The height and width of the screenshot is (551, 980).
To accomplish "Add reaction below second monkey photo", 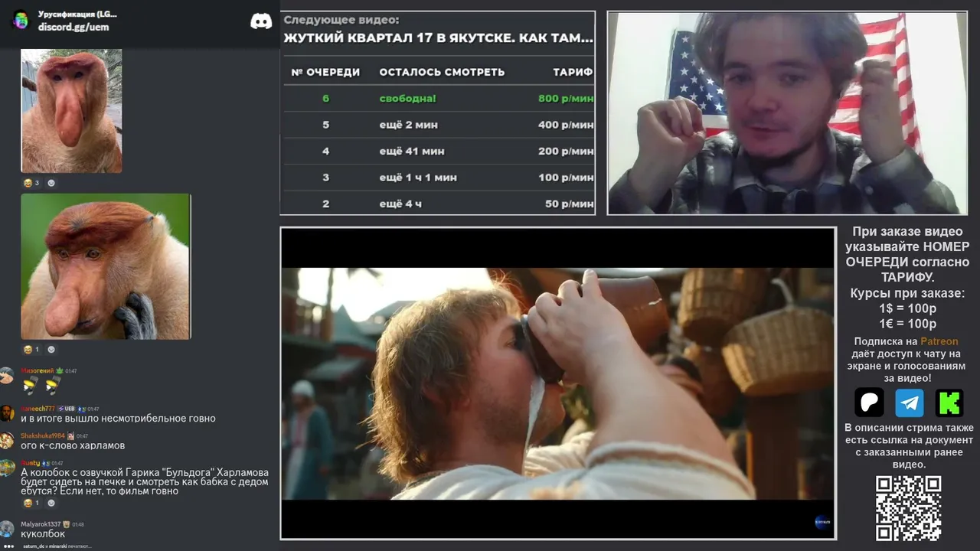I will [x=51, y=350].
